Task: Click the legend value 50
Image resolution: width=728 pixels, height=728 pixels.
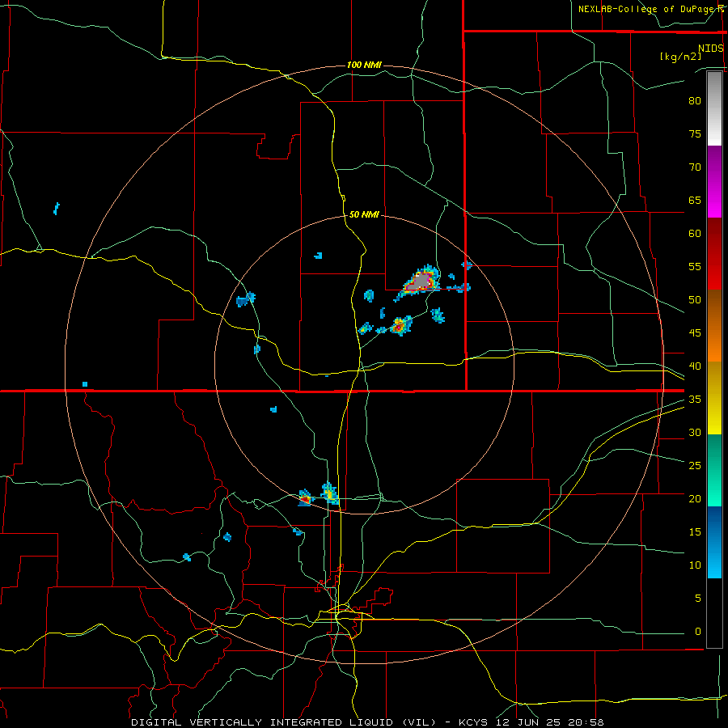Action: pyautogui.click(x=695, y=299)
